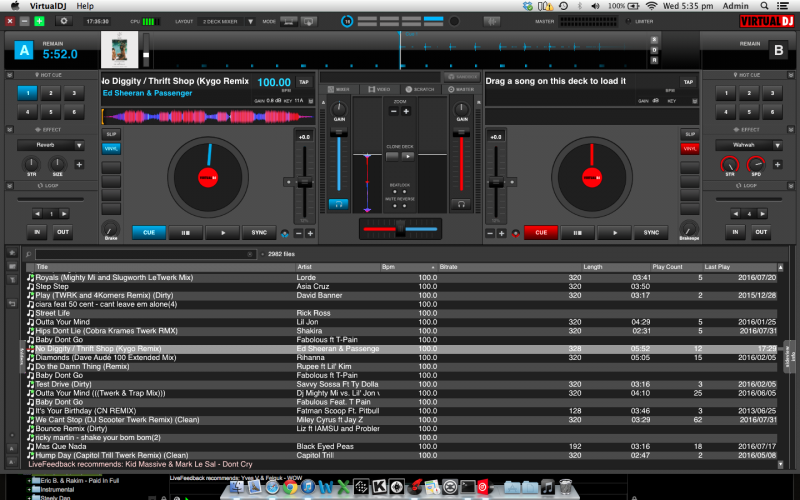Collapse the deck A EFFECT panel chevron

point(10,130)
